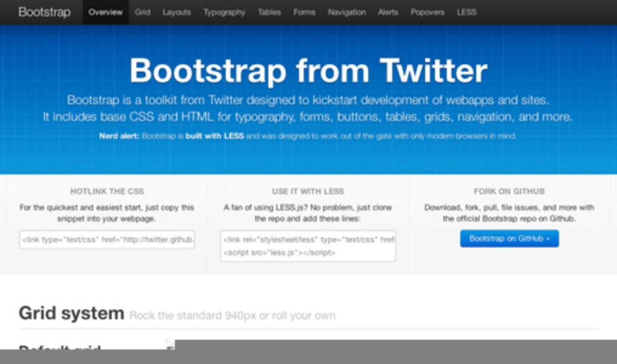Viewport: 617px width, 364px height.
Task: Follow the 'built with LESS' link
Action: [x=214, y=136]
